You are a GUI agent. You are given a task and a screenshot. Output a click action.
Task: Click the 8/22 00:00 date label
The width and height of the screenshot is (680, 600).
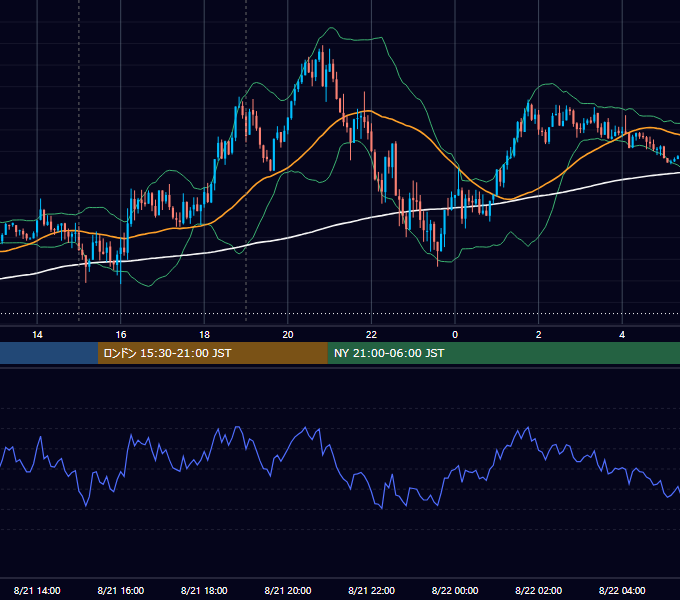click(x=455, y=590)
